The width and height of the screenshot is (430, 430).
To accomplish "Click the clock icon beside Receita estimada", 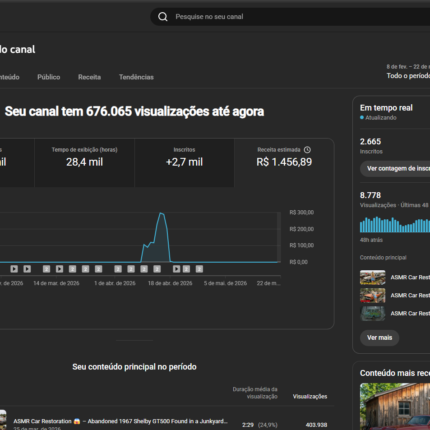I will pos(307,150).
